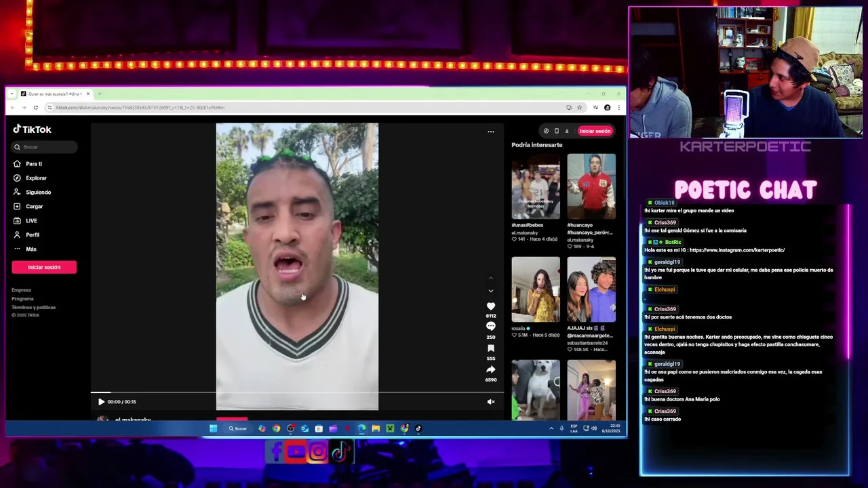
Task: Click the taskbar Buscar search box
Action: point(238,428)
